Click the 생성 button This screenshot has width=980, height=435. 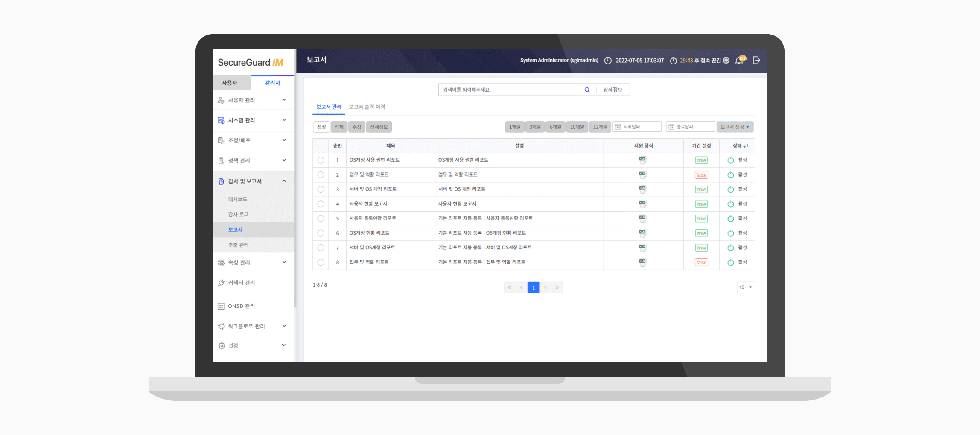321,127
